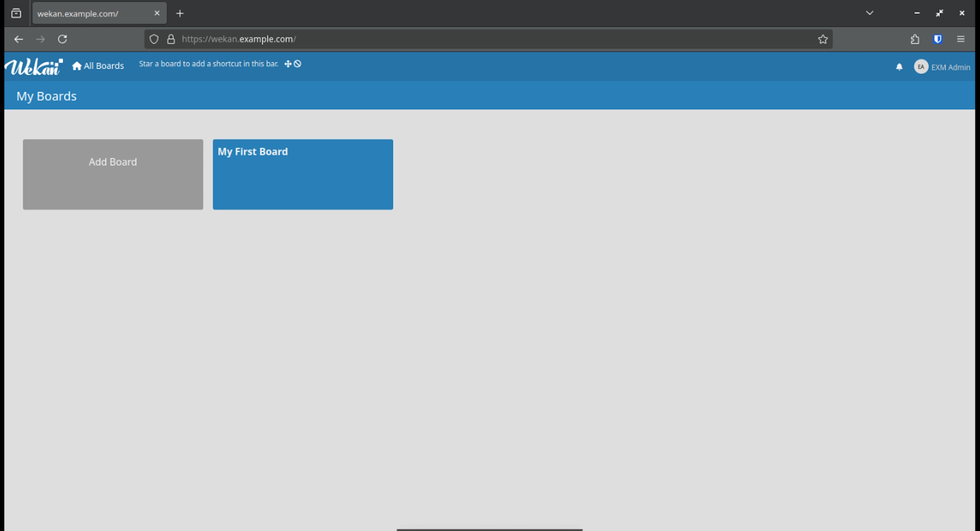Go to All Boards home link
This screenshot has width=980, height=531.
[x=98, y=66]
